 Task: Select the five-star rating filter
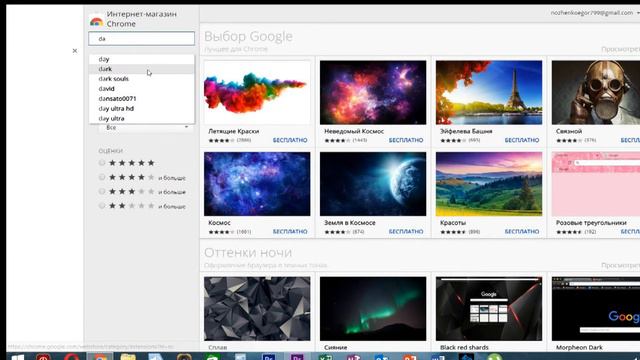[102, 163]
